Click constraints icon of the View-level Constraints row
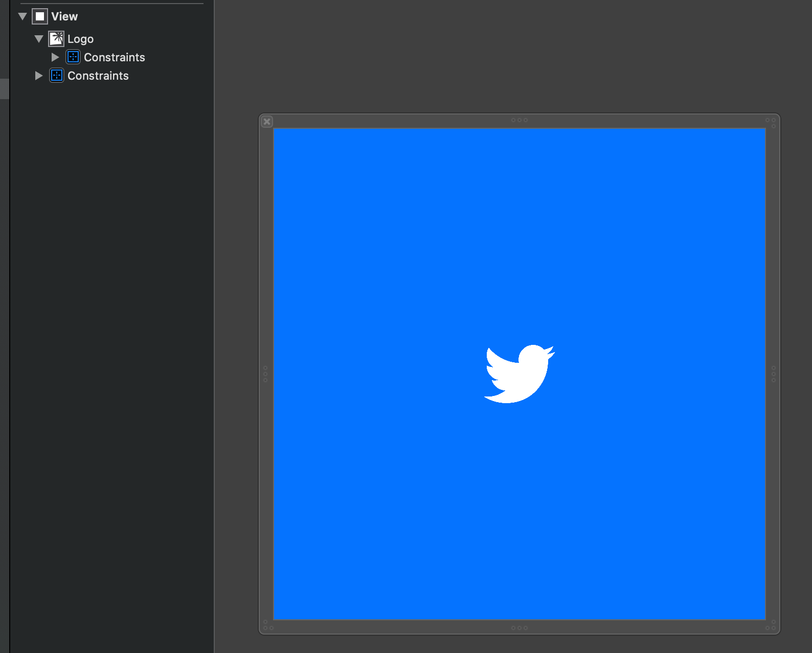 click(x=57, y=76)
